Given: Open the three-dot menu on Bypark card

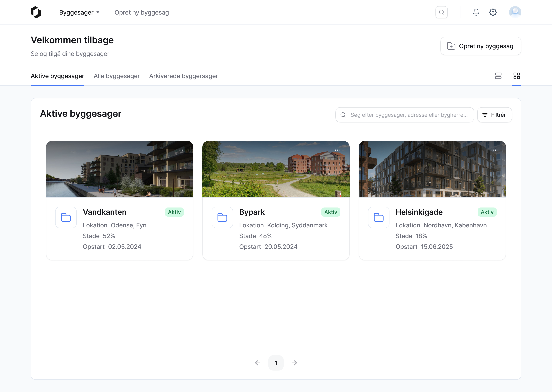Looking at the screenshot, I should click(337, 150).
